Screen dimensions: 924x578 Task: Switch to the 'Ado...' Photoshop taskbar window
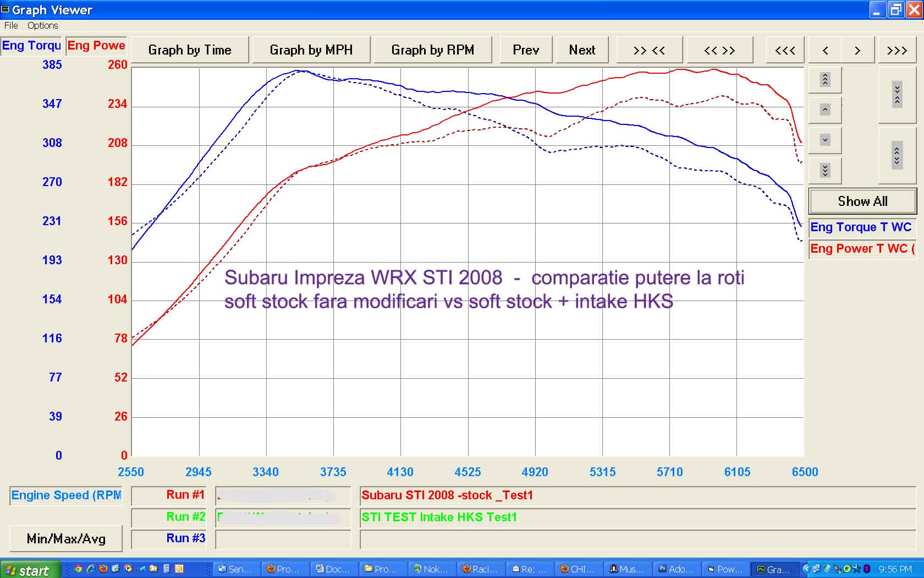tap(675, 569)
